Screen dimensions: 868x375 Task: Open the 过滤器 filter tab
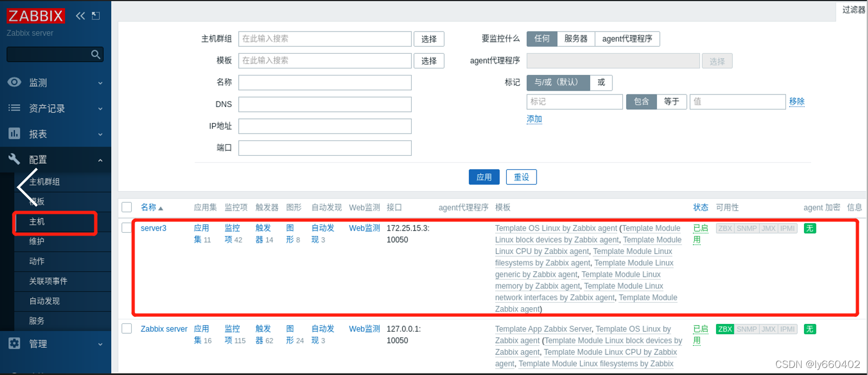pyautogui.click(x=853, y=10)
